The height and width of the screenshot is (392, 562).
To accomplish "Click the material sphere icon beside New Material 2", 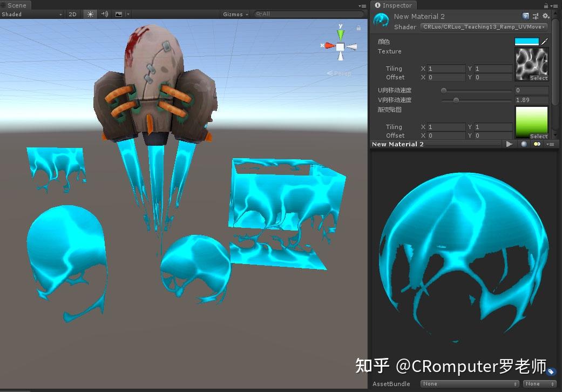I will click(x=381, y=20).
